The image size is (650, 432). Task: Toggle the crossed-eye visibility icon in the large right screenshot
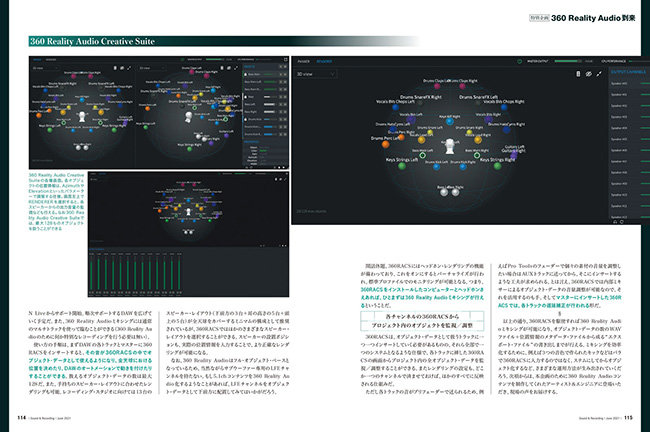tap(588, 74)
